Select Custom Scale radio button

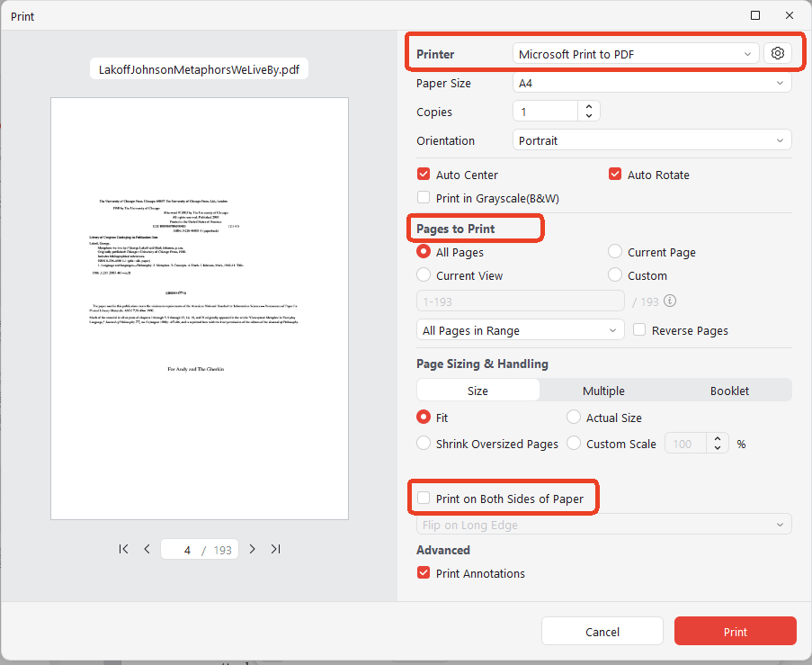[574, 443]
